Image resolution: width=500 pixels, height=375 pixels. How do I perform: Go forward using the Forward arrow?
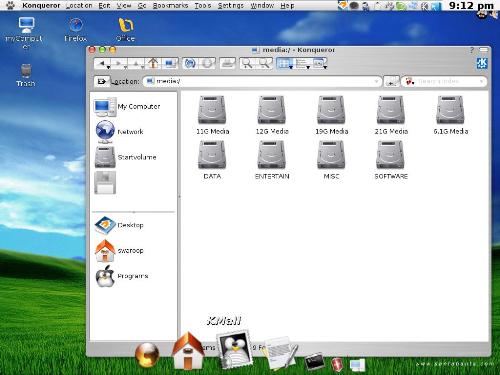(x=118, y=63)
